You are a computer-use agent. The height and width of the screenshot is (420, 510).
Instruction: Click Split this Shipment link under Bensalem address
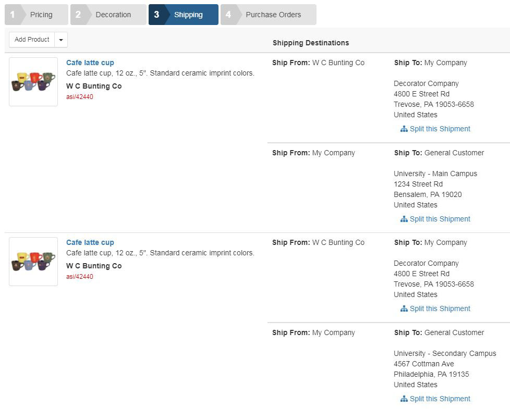(x=435, y=219)
